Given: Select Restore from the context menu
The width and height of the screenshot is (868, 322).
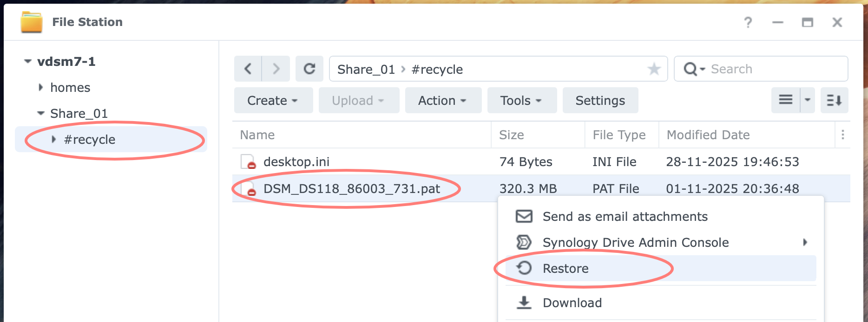Looking at the screenshot, I should point(661,268).
